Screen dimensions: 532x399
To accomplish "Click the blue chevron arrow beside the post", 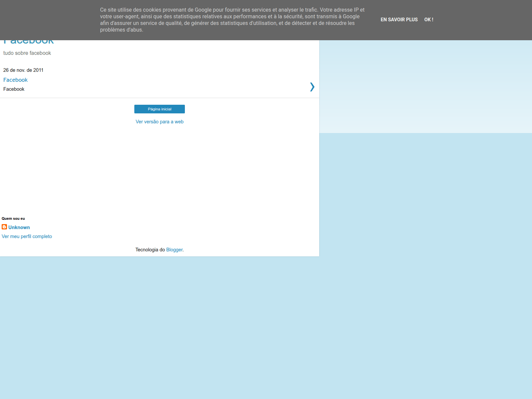I will point(312,87).
